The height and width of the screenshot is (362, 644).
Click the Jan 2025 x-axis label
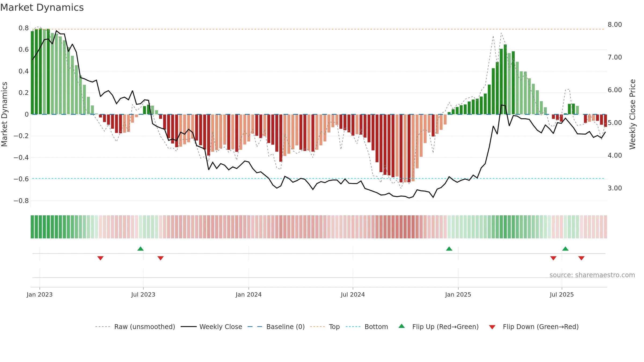458,294
